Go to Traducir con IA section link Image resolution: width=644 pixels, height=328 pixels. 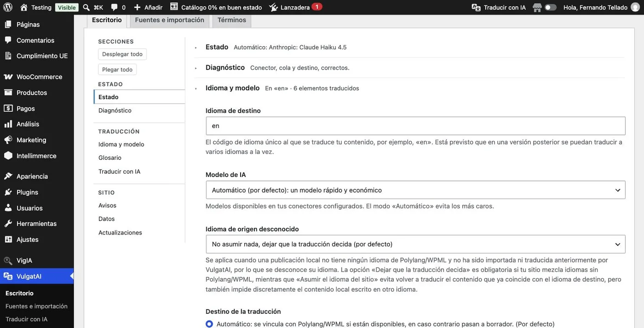click(x=119, y=171)
